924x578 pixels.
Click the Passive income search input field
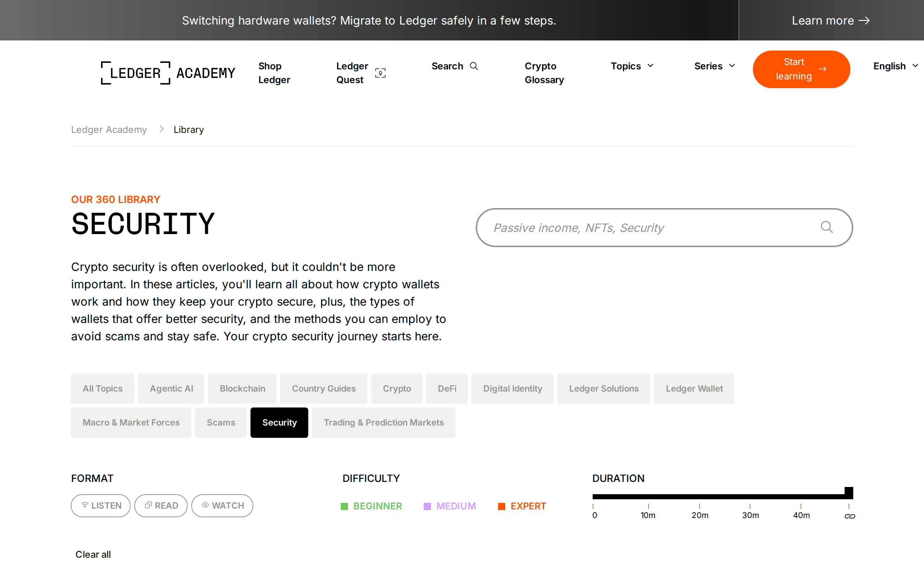click(664, 228)
